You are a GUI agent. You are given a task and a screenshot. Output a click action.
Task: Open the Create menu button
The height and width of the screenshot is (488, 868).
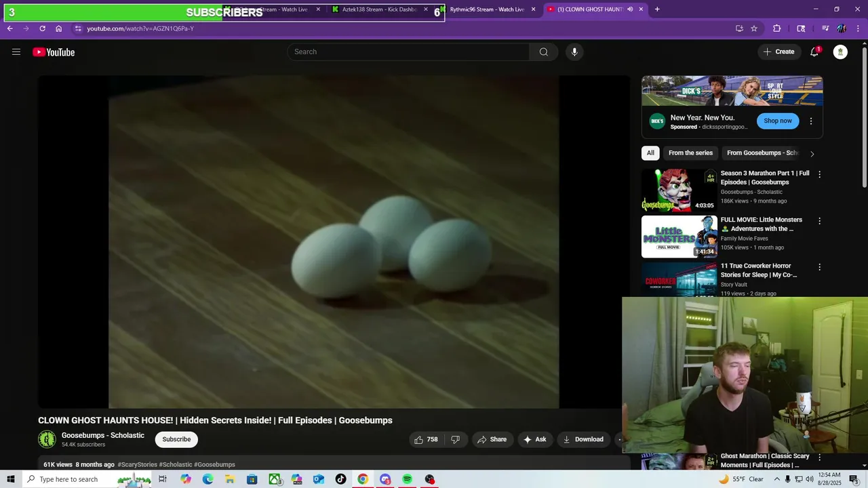point(779,52)
